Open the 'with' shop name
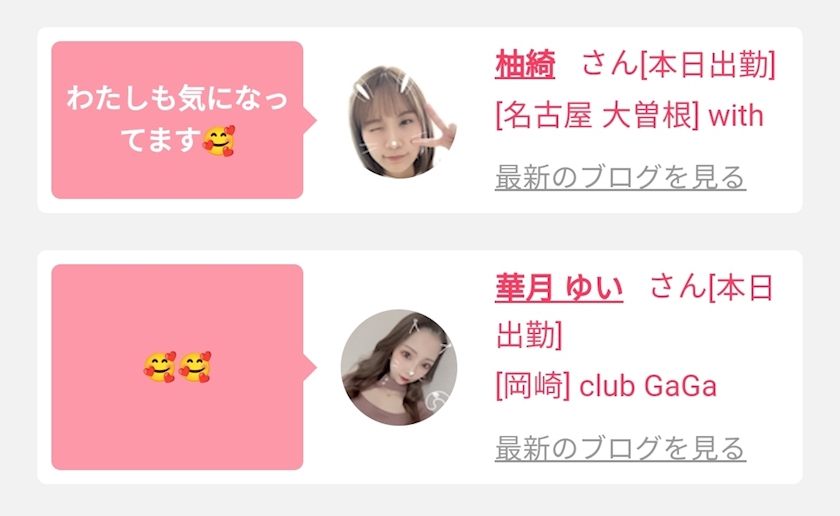840x516 pixels. pyautogui.click(x=736, y=116)
